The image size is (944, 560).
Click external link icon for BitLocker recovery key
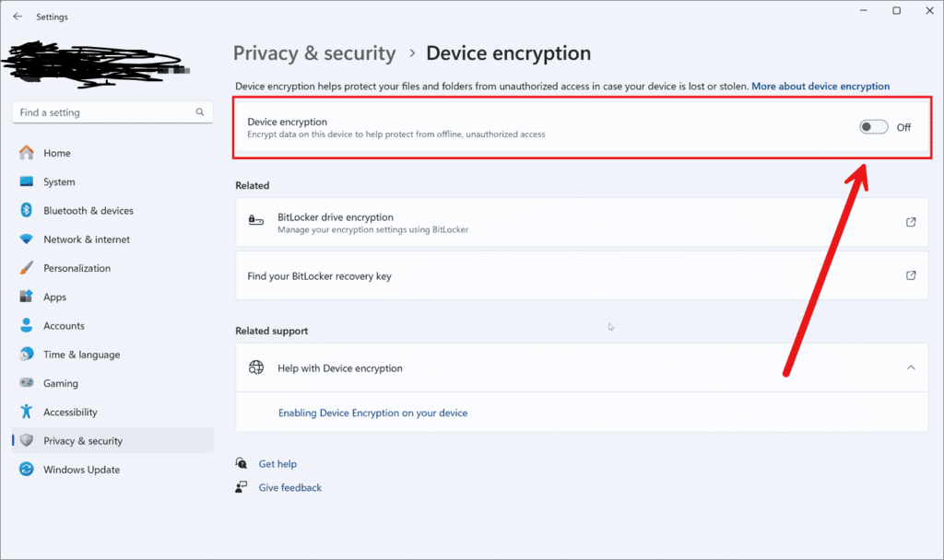(911, 275)
